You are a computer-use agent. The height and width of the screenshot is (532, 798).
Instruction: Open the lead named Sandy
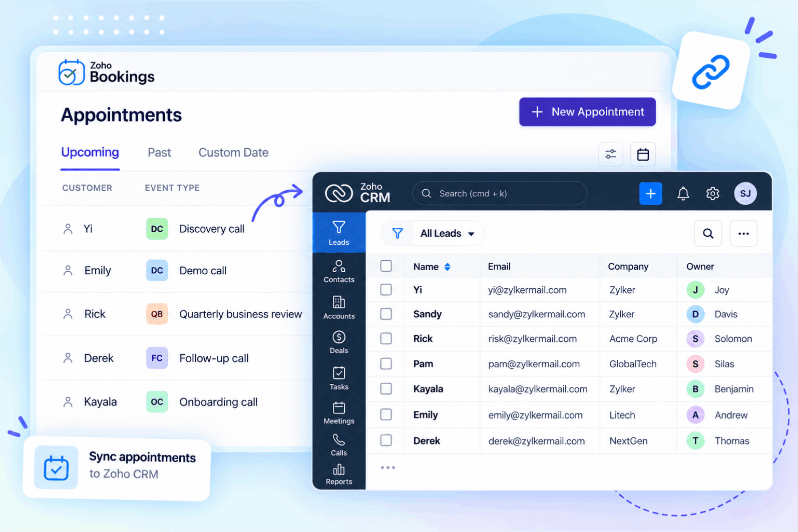click(428, 314)
